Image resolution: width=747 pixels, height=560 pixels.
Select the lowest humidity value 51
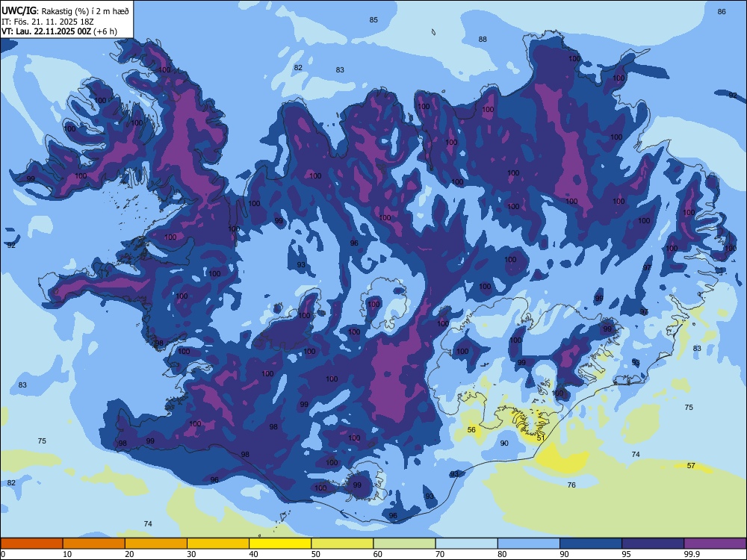pos(541,438)
